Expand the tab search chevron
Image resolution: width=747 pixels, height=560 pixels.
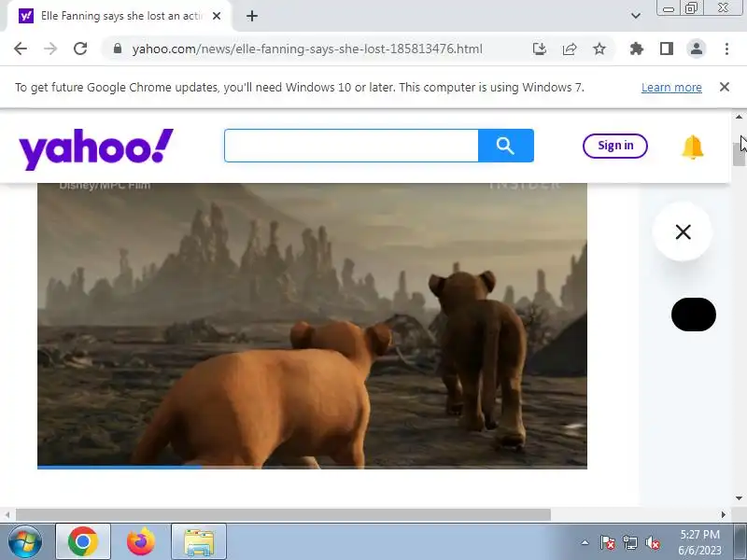[636, 16]
